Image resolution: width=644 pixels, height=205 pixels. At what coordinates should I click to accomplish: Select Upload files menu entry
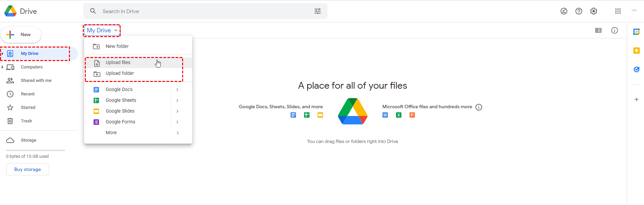click(x=138, y=62)
